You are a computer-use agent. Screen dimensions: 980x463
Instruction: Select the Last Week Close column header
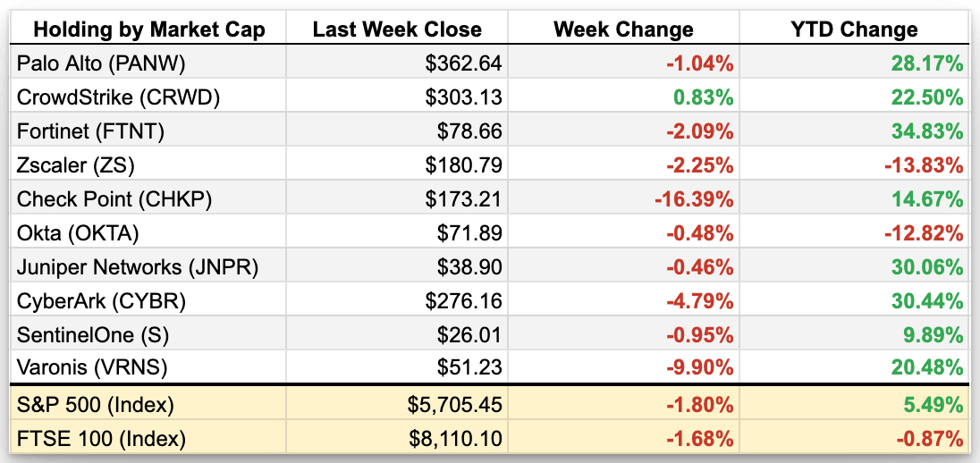tap(397, 29)
